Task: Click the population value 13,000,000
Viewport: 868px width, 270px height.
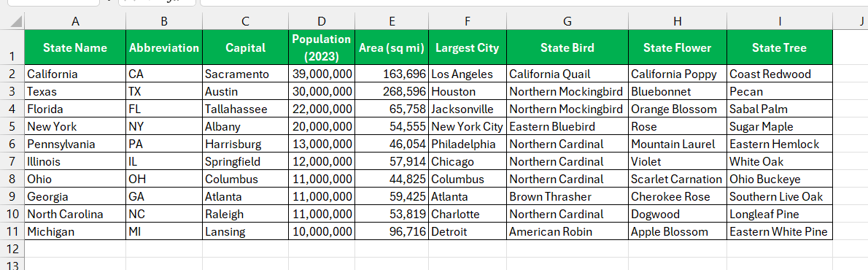Action: (x=322, y=144)
